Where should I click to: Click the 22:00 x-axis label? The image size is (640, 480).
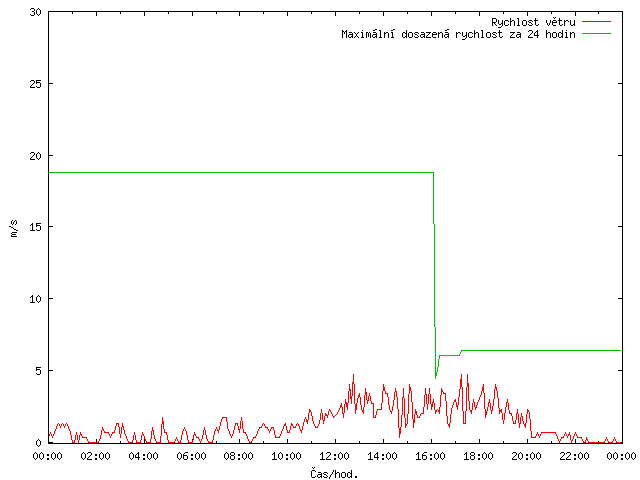(x=574, y=456)
